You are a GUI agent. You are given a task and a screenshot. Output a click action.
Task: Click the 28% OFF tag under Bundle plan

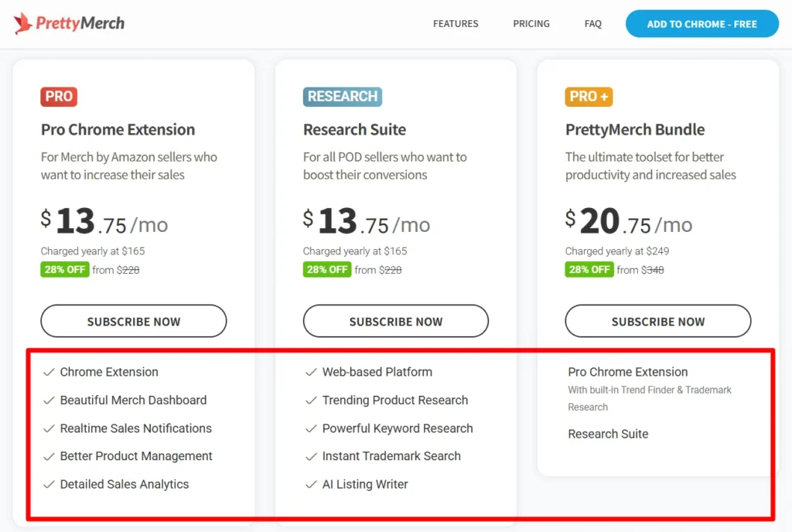(x=589, y=270)
